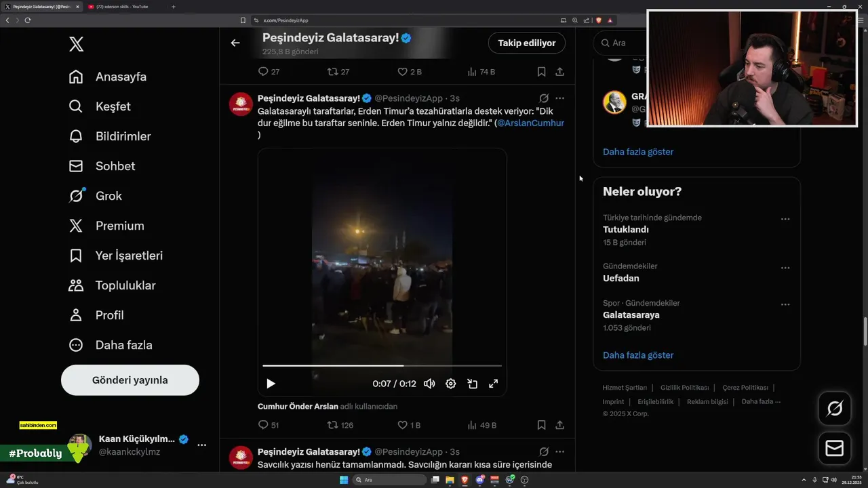Expand Daha fazla footer options
868x488 pixels.
(x=761, y=401)
